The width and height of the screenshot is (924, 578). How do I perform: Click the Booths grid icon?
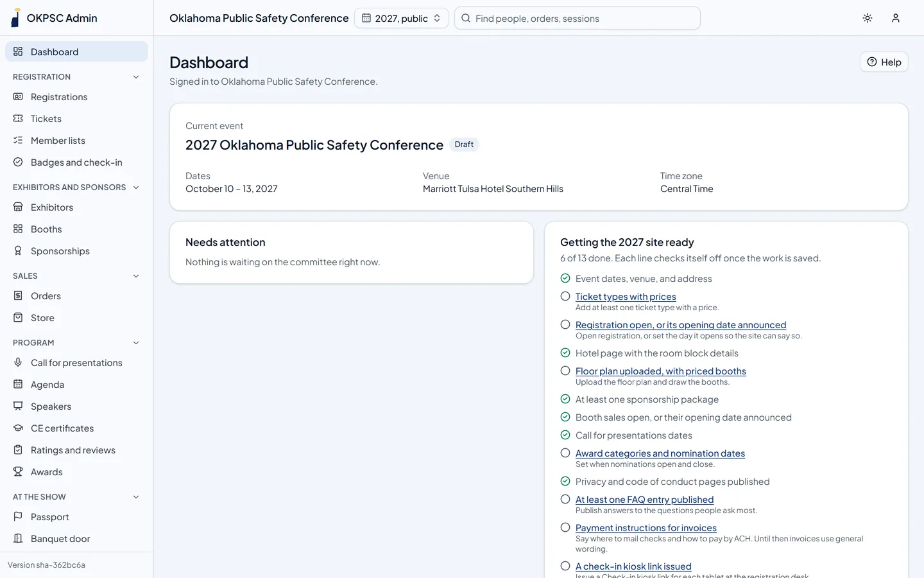pyautogui.click(x=18, y=229)
